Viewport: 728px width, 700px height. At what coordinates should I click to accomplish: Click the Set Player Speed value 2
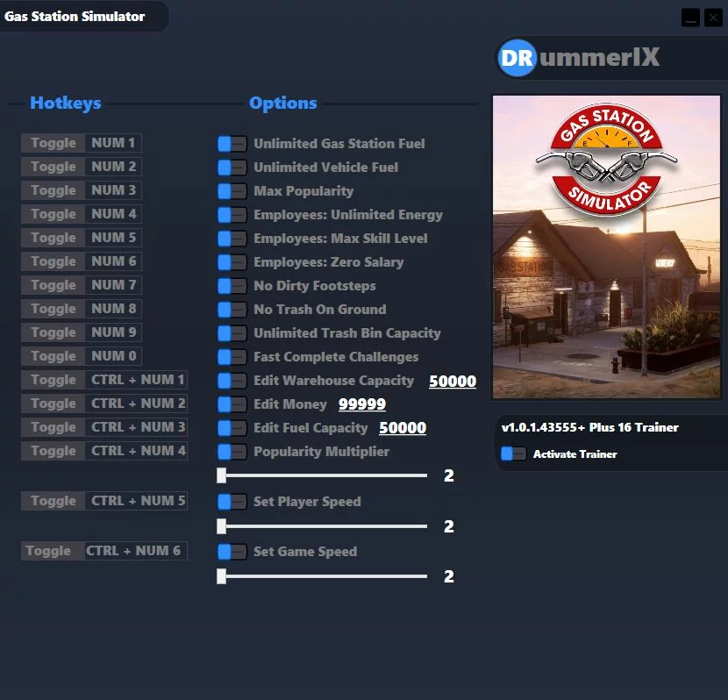[x=449, y=526]
